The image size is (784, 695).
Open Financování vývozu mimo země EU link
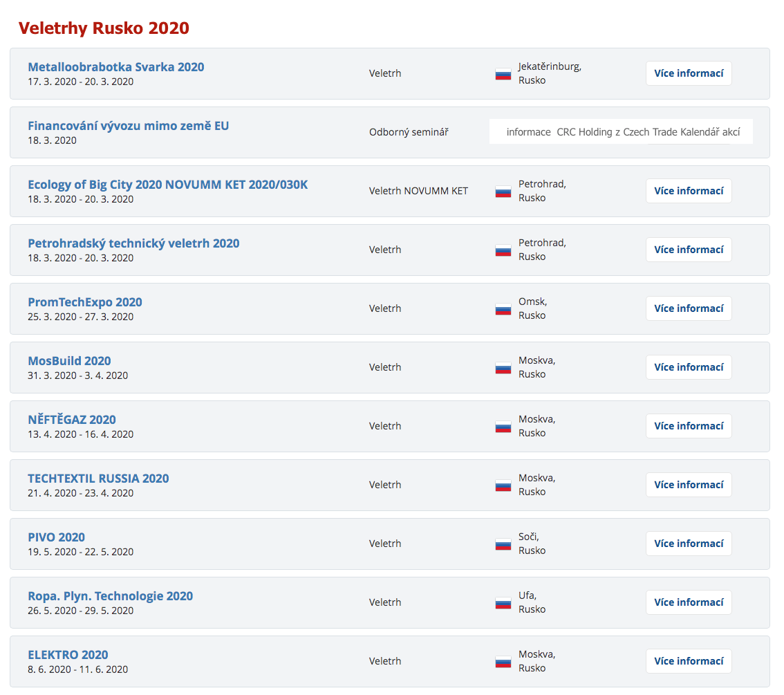(x=128, y=126)
